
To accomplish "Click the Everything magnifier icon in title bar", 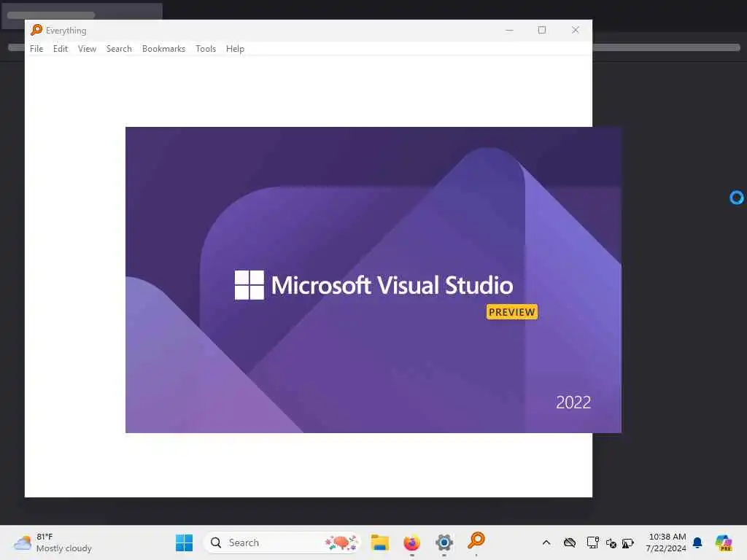I will point(36,30).
